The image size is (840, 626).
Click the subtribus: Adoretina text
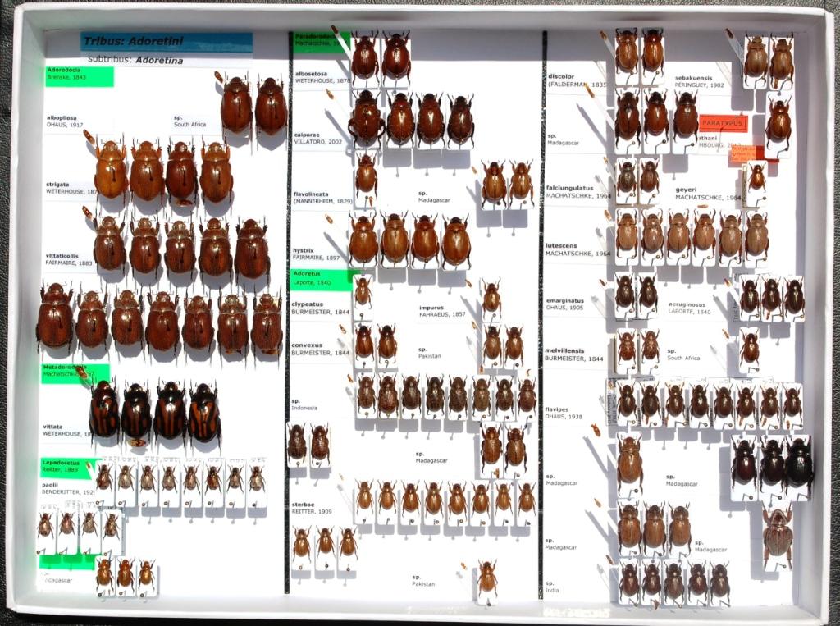[135, 60]
